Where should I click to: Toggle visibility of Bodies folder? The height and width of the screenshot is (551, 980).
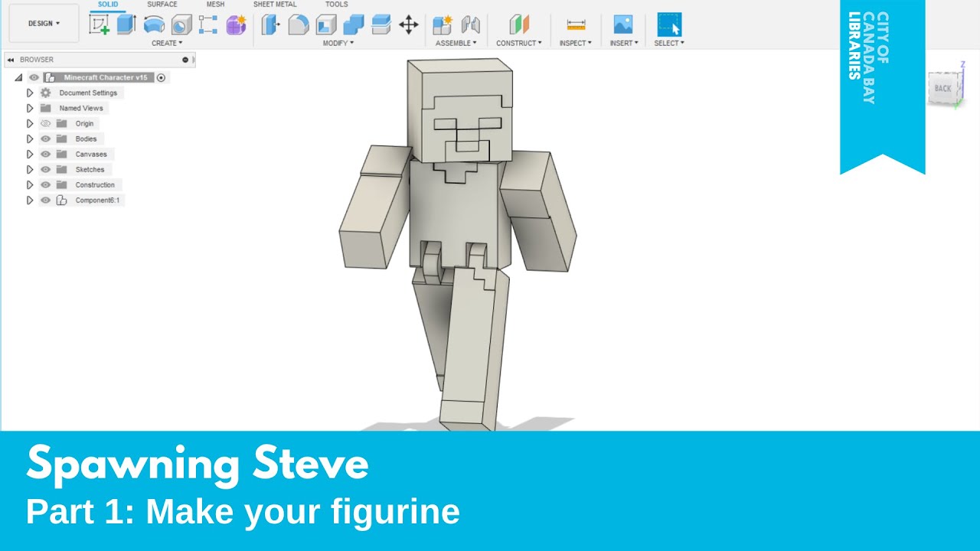pos(45,139)
